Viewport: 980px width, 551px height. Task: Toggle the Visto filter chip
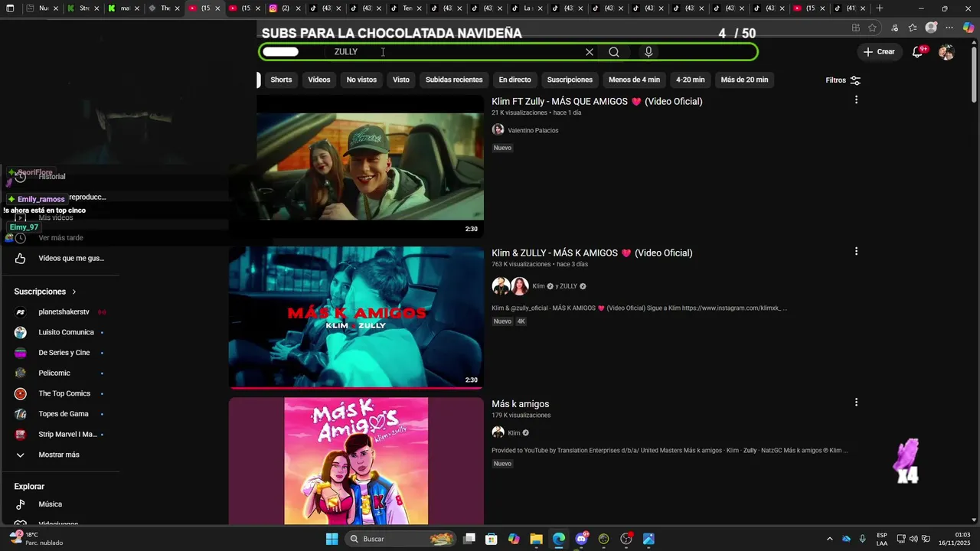tap(401, 80)
